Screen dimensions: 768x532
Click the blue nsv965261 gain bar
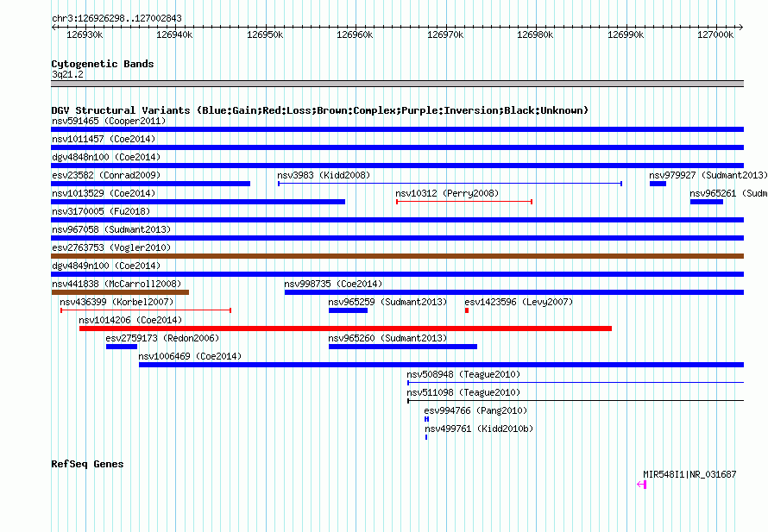coord(707,202)
